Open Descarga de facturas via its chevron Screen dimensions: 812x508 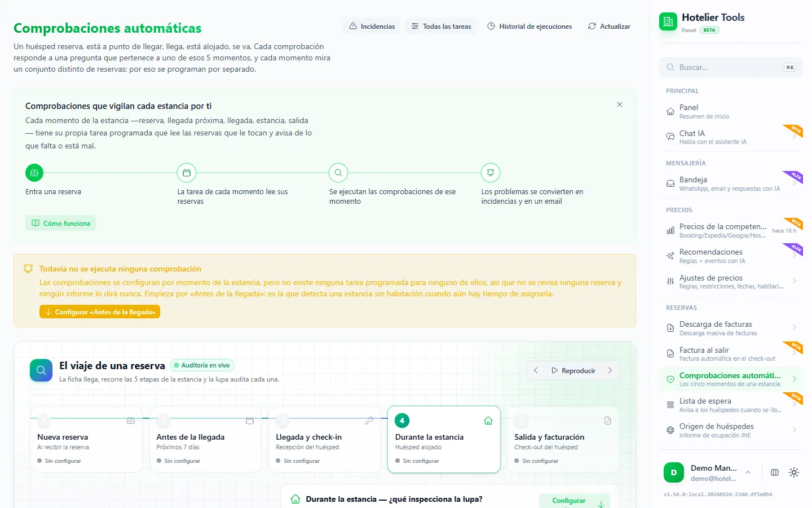(794, 328)
